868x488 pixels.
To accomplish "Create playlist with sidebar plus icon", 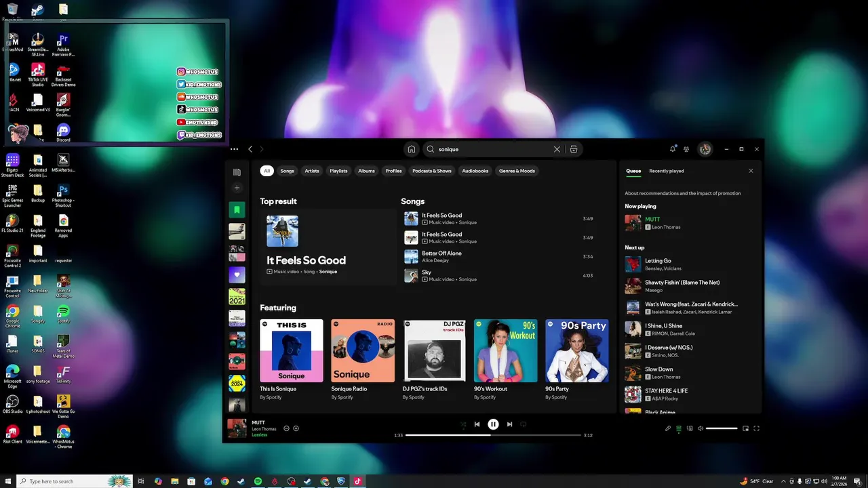I will pyautogui.click(x=237, y=188).
